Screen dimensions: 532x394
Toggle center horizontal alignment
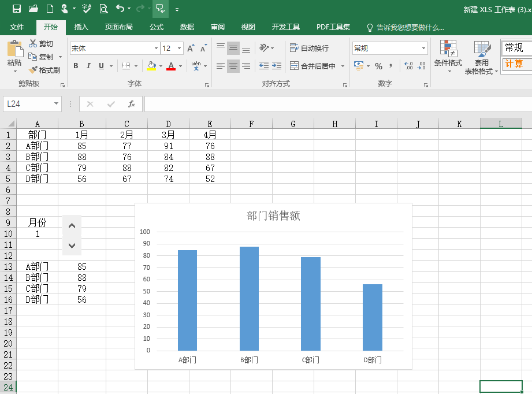click(233, 66)
